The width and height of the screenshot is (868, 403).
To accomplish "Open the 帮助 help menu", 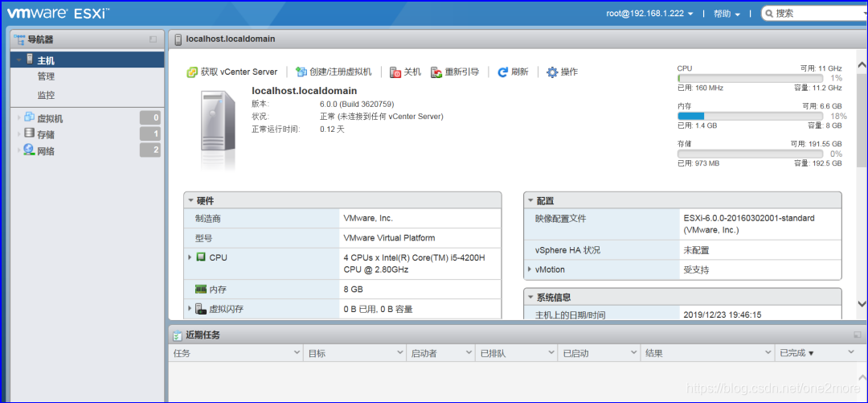I will click(x=727, y=14).
